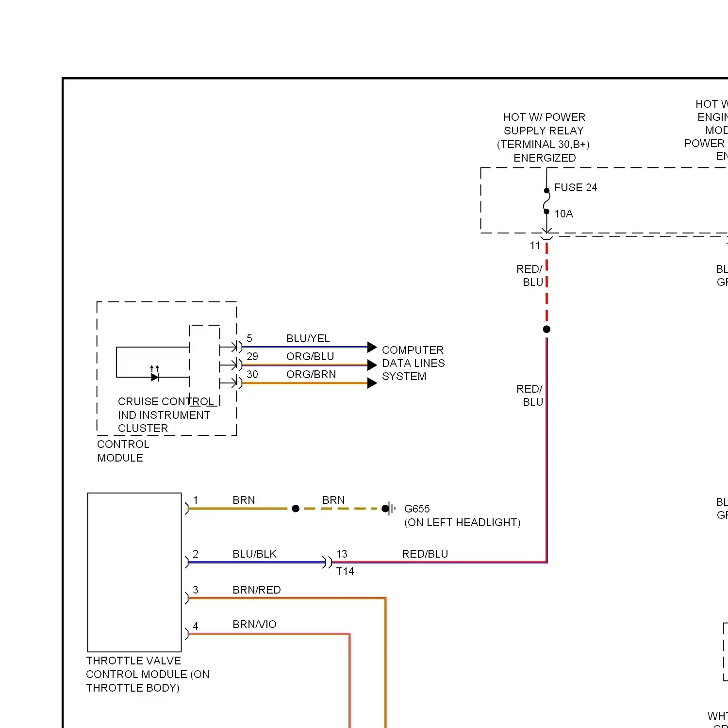Click the T14 connector symbol at pin 13
728x728 pixels.
coord(328,563)
